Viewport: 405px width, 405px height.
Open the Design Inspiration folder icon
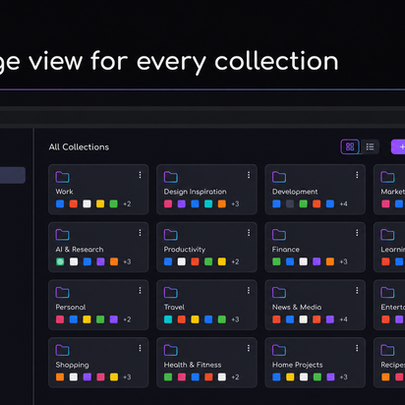(171, 177)
